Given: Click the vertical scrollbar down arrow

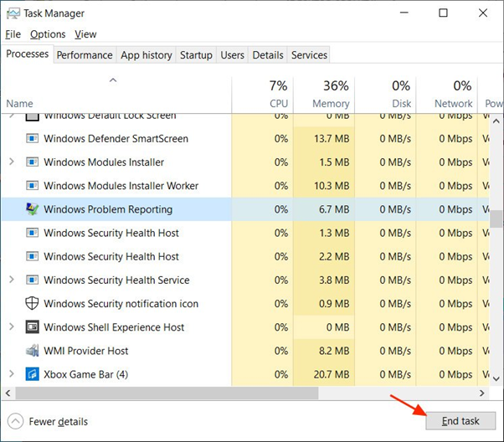Looking at the screenshot, I should pyautogui.click(x=496, y=379).
